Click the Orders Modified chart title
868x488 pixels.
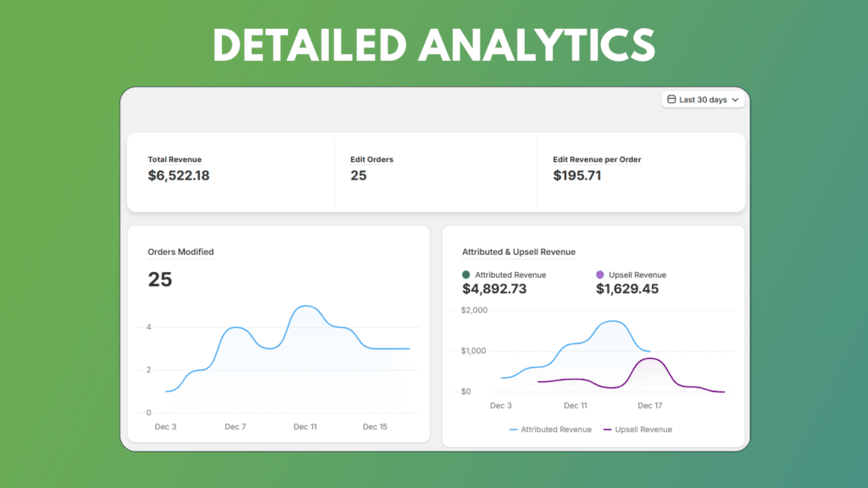pos(181,252)
